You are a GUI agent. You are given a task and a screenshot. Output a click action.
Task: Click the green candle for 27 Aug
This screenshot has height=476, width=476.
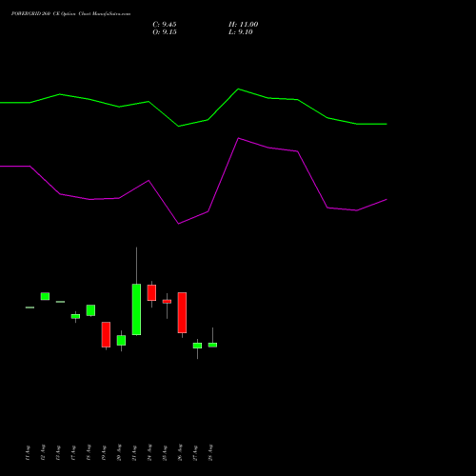[x=197, y=346]
